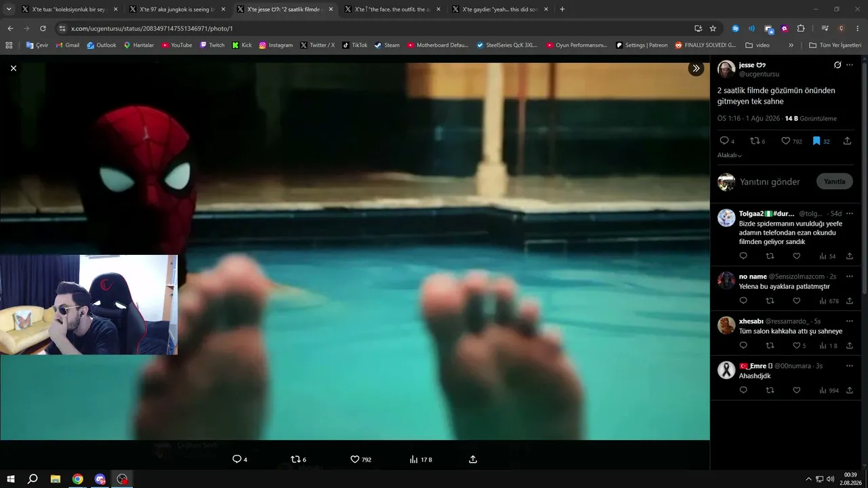The image size is (868, 488).
Task: Open more options on no name's reply
Action: [850, 277]
